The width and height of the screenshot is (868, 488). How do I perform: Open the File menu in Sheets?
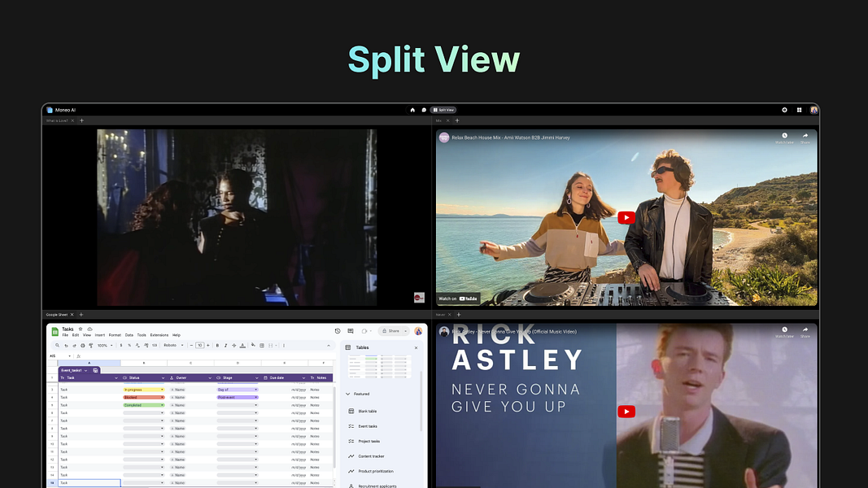65,335
